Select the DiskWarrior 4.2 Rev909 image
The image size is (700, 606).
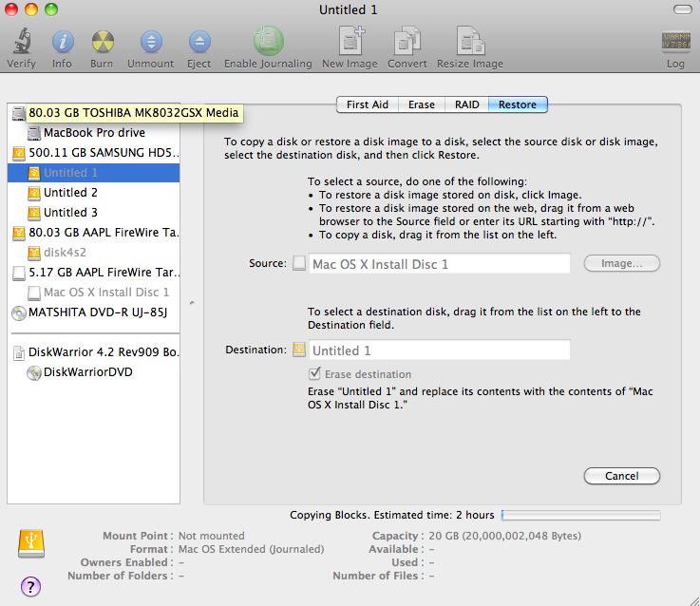click(94, 351)
